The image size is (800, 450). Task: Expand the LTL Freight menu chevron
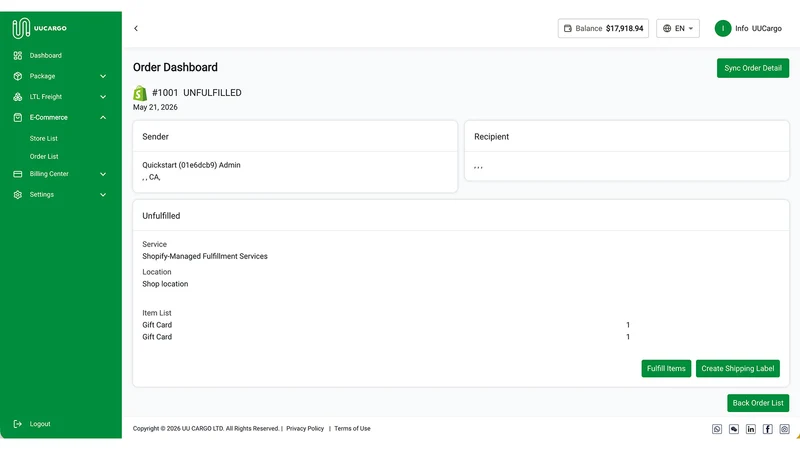coord(103,96)
